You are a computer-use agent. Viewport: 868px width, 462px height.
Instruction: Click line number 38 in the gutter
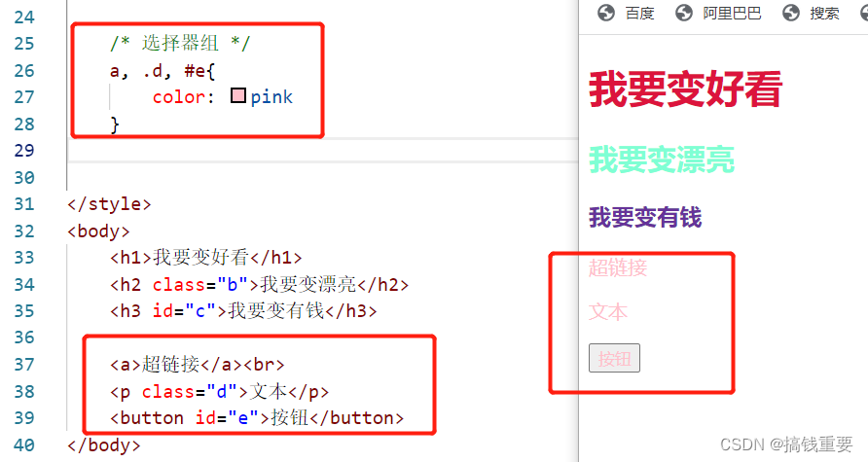point(23,392)
